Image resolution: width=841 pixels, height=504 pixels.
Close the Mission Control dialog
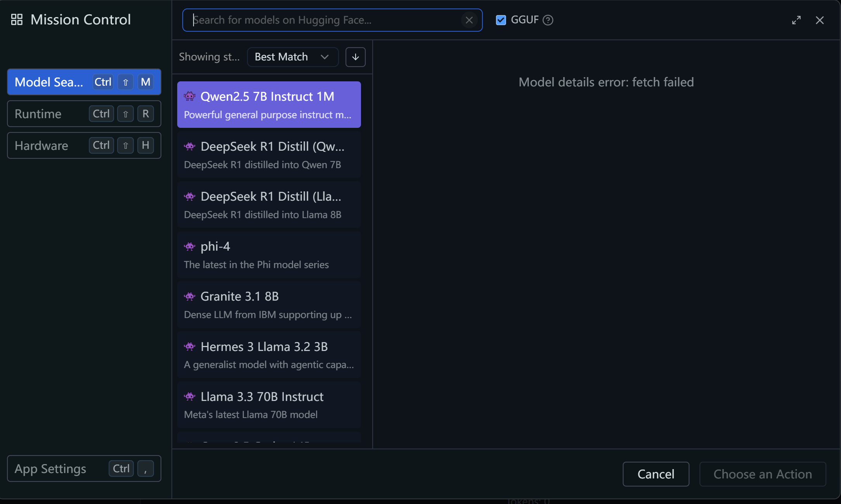820,20
